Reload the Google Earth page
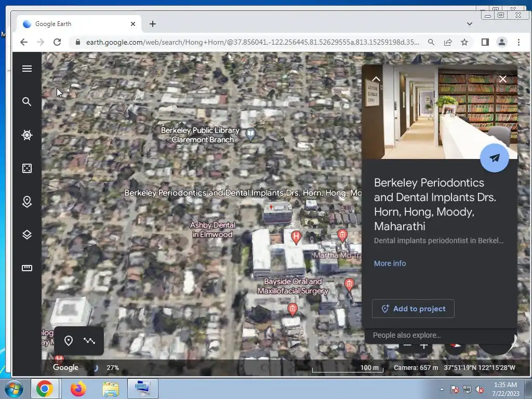This screenshot has height=399, width=532. tap(57, 42)
